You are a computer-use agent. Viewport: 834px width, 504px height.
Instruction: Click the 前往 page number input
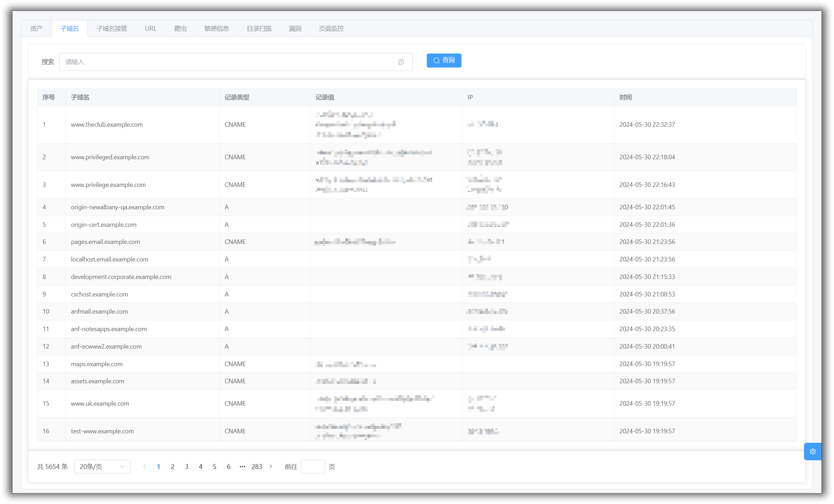(312, 466)
